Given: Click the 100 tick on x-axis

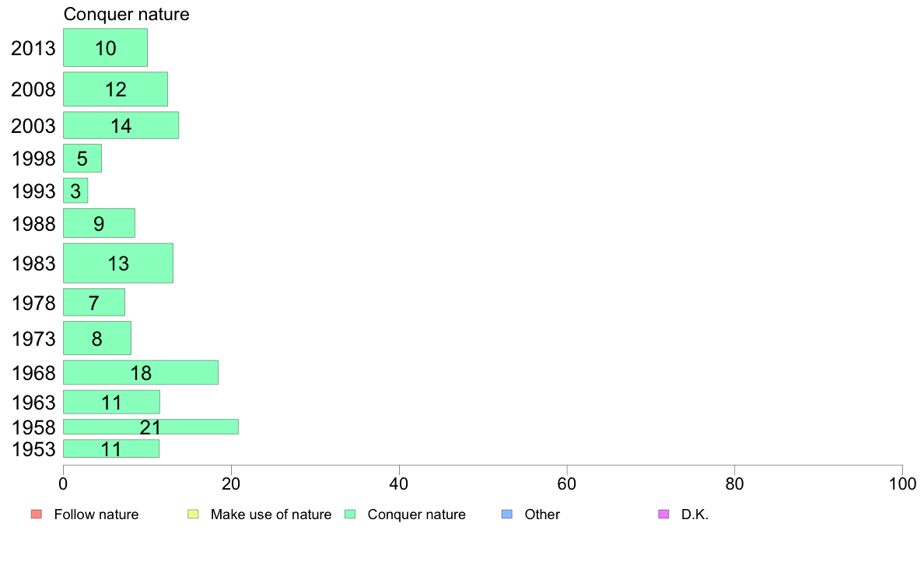Looking at the screenshot, I should (902, 484).
